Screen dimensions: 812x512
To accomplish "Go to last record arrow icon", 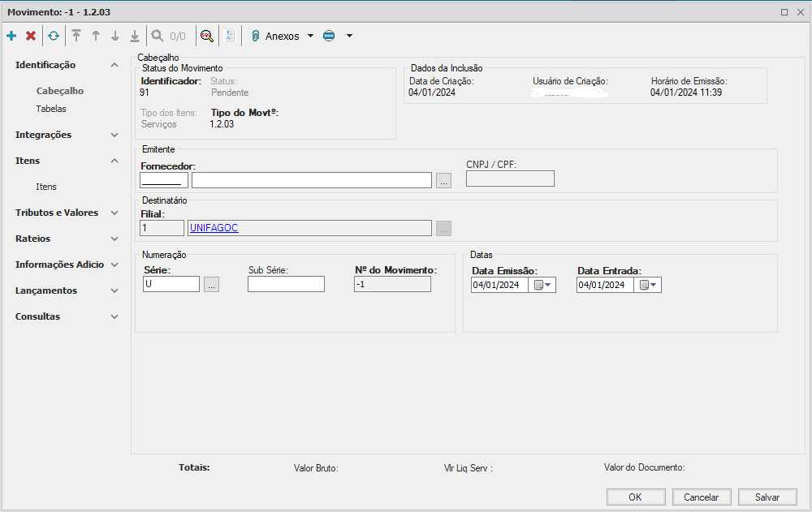I will [135, 36].
